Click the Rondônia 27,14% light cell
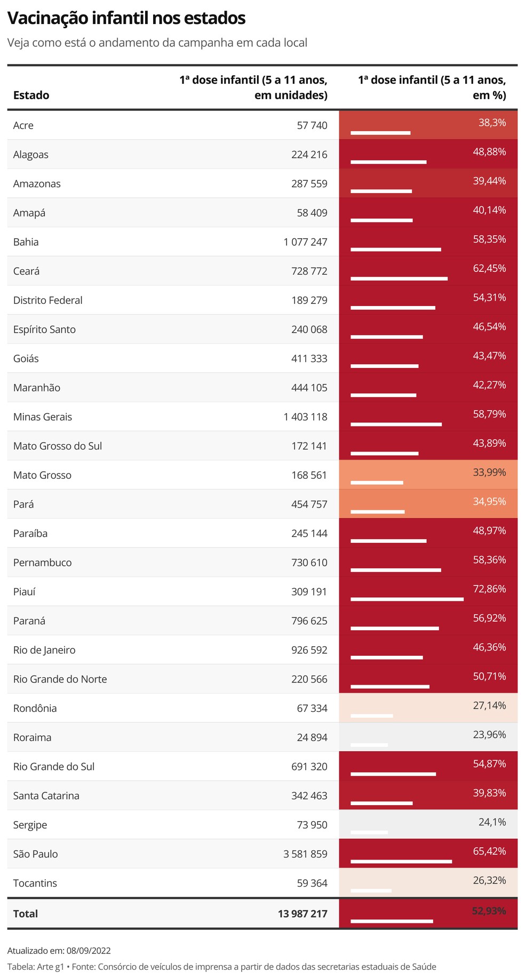Screen dimensions: 525x980 (428, 708)
